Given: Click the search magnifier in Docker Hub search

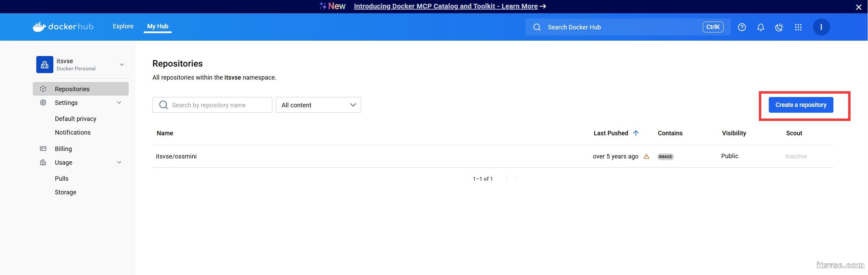Looking at the screenshot, I should (537, 27).
